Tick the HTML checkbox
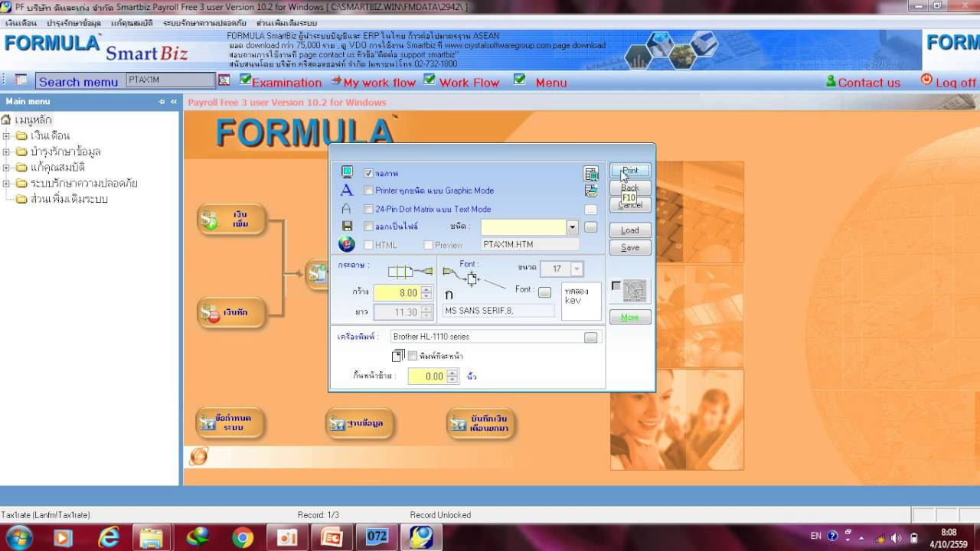 (368, 245)
